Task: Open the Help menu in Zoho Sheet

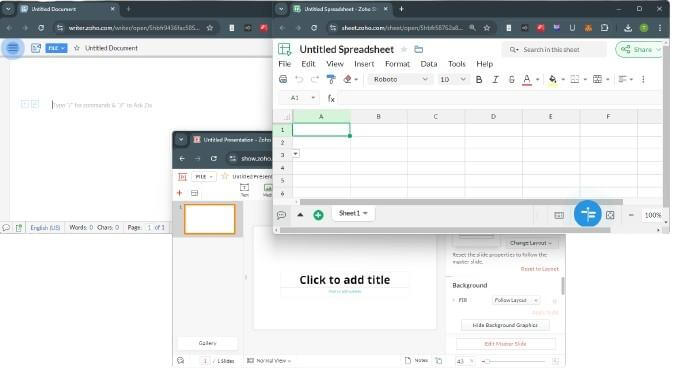Action: coord(484,64)
